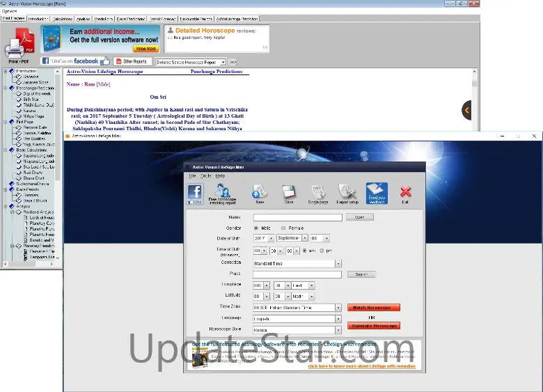
Task: Open the longitude direction dropdown showing East
Action: 312,285
